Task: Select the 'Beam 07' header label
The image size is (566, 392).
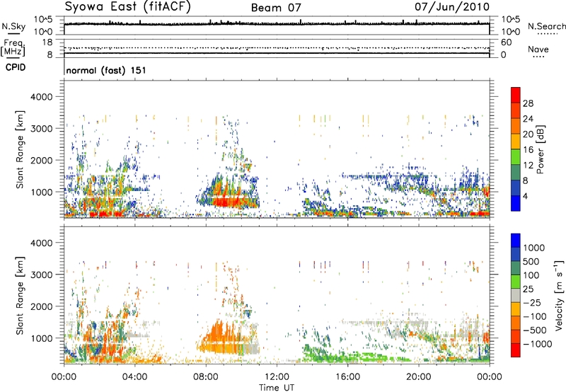Action: coord(276,8)
